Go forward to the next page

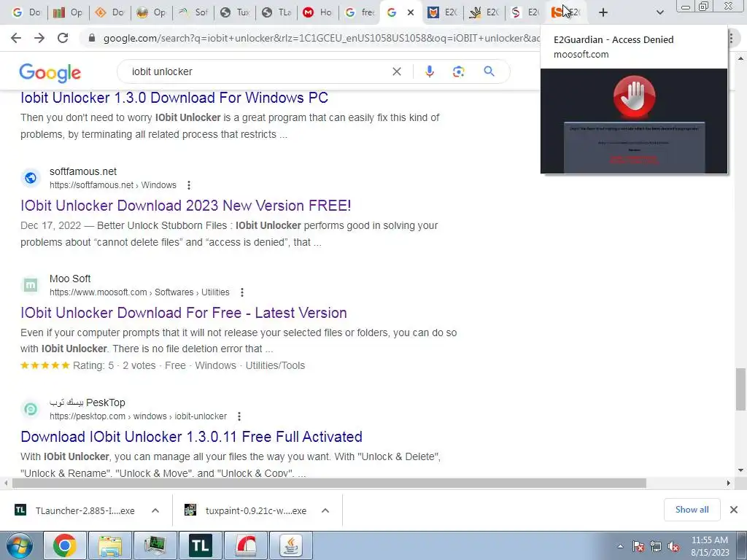(39, 38)
